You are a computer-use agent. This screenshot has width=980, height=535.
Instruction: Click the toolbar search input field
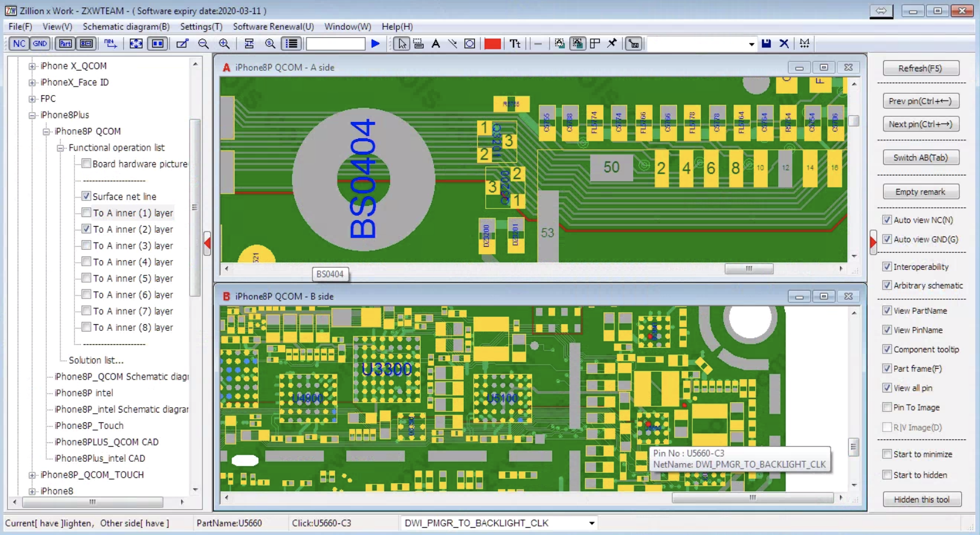pyautogui.click(x=335, y=44)
